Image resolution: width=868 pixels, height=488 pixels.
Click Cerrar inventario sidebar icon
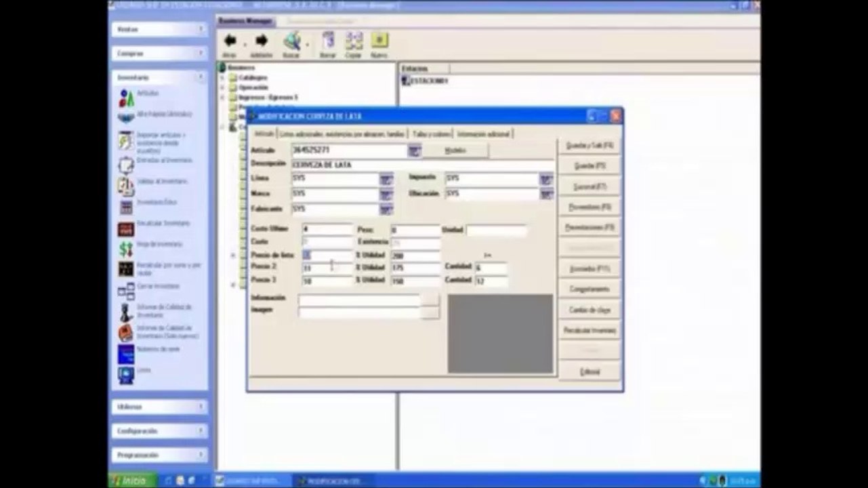(126, 291)
